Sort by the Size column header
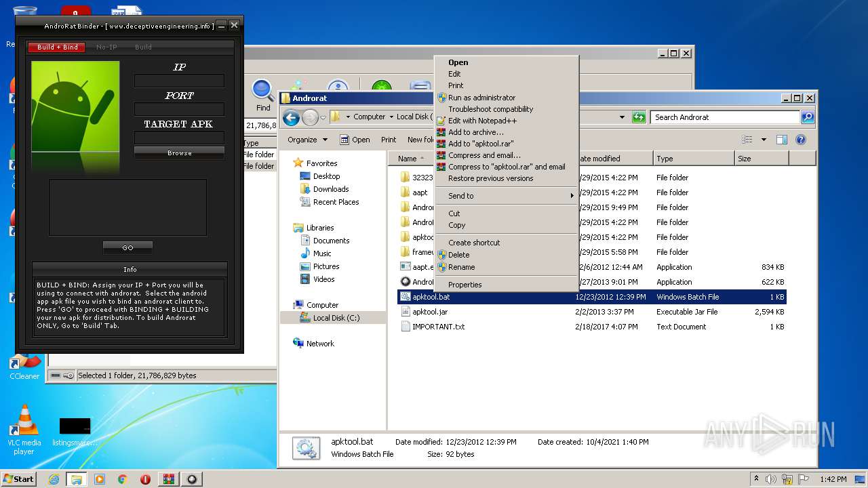 click(x=762, y=159)
